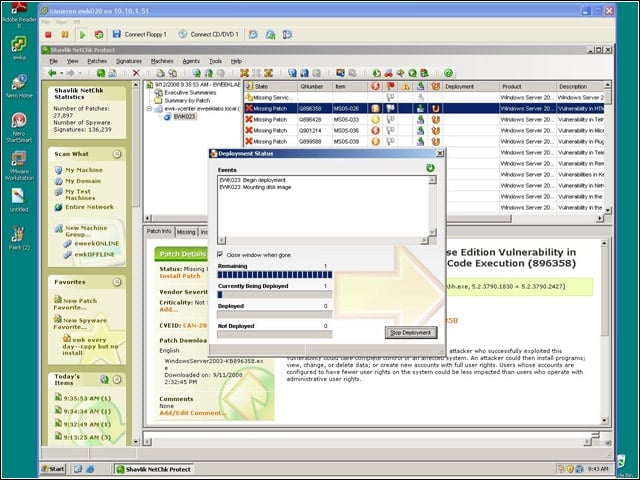Click New Patch Favorite
Screen dimensions: 640x480
tap(76, 304)
